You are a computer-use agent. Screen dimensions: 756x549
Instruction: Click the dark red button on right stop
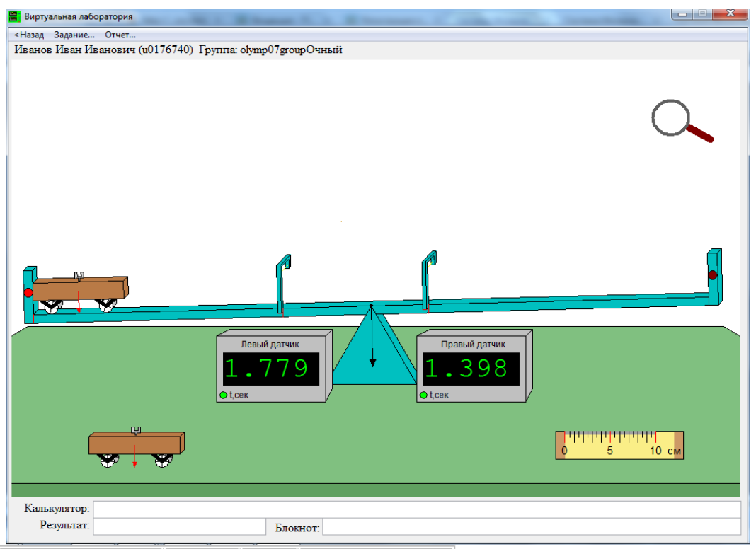click(x=712, y=275)
